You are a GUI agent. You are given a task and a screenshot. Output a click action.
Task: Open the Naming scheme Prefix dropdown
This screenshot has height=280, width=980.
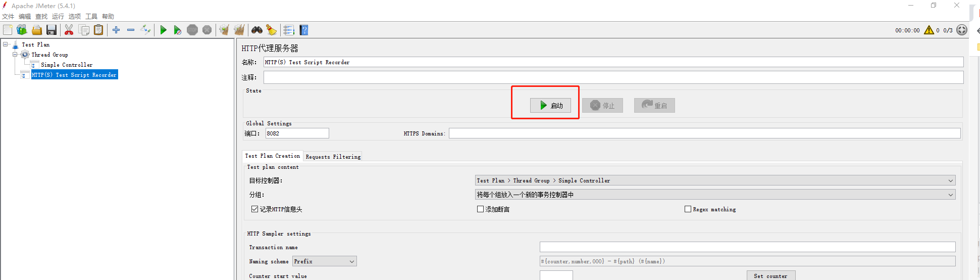[x=324, y=261]
